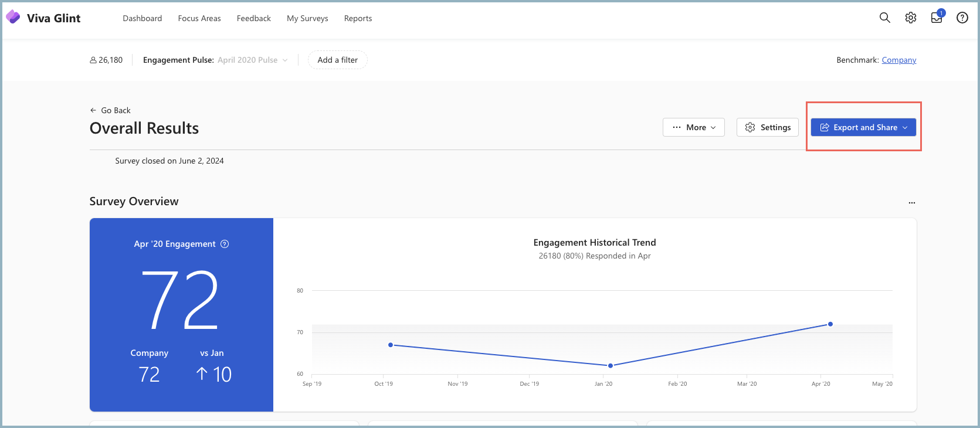This screenshot has height=428, width=980.
Task: Click 'Survey closed on June 2, 2024' text
Action: pos(169,161)
